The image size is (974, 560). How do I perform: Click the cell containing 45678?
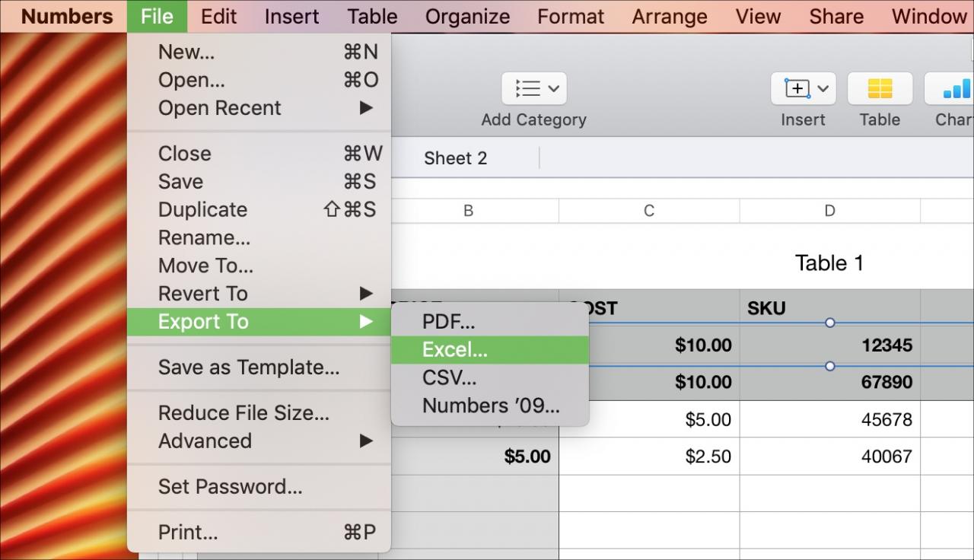(829, 419)
